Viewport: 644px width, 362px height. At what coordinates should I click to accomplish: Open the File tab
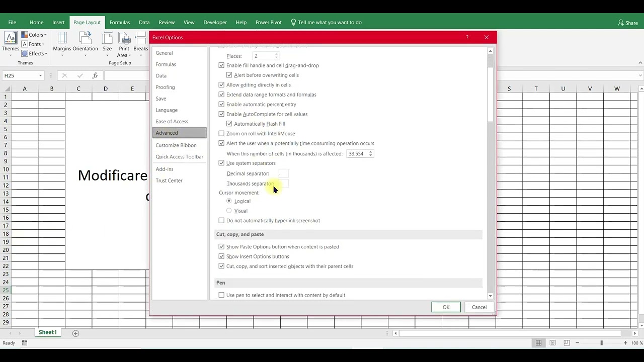12,22
